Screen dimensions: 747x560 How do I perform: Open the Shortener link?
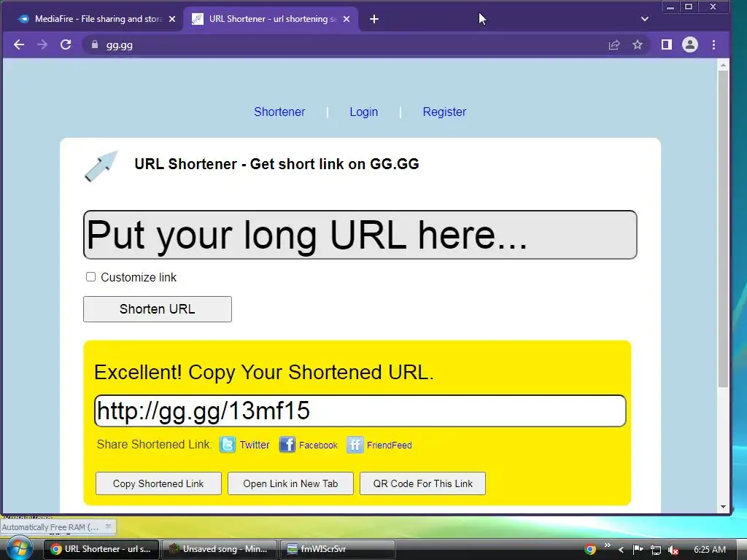point(279,112)
